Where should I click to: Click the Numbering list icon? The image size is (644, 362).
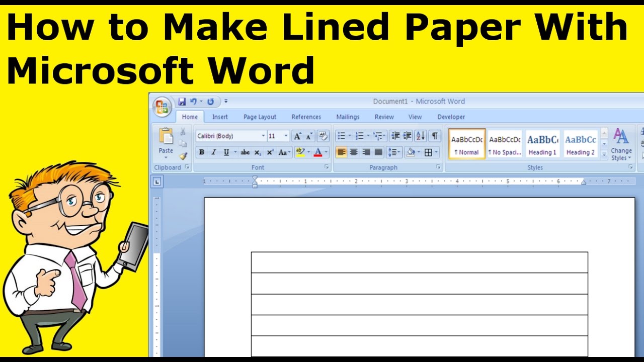point(360,136)
